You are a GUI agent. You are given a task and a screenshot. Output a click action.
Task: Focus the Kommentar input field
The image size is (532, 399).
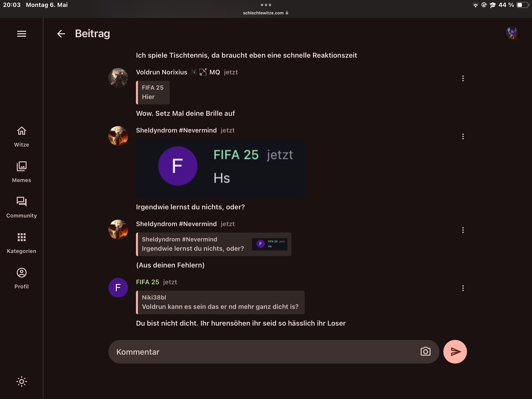coord(263,352)
